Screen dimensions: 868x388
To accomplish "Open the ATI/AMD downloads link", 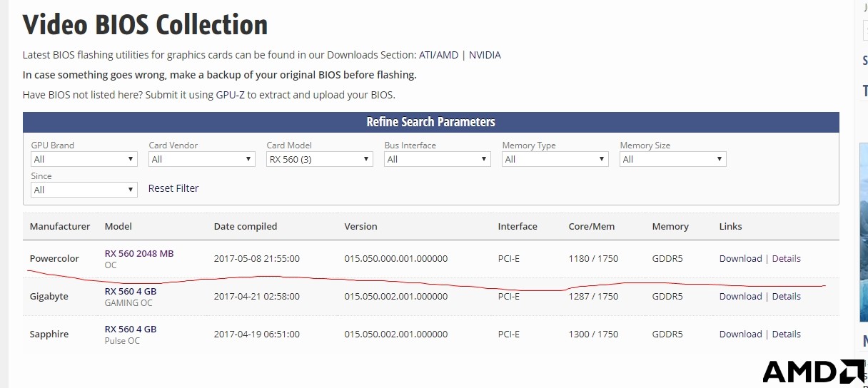I will (x=439, y=55).
